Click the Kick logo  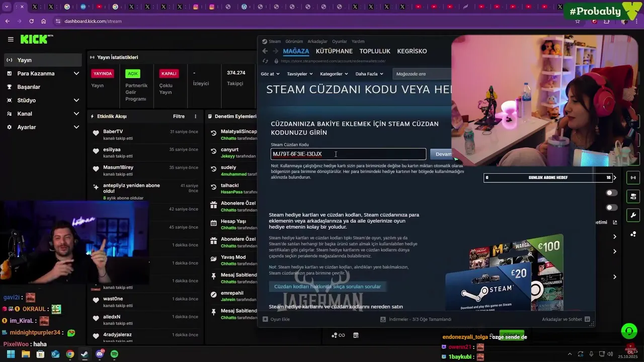37,39
